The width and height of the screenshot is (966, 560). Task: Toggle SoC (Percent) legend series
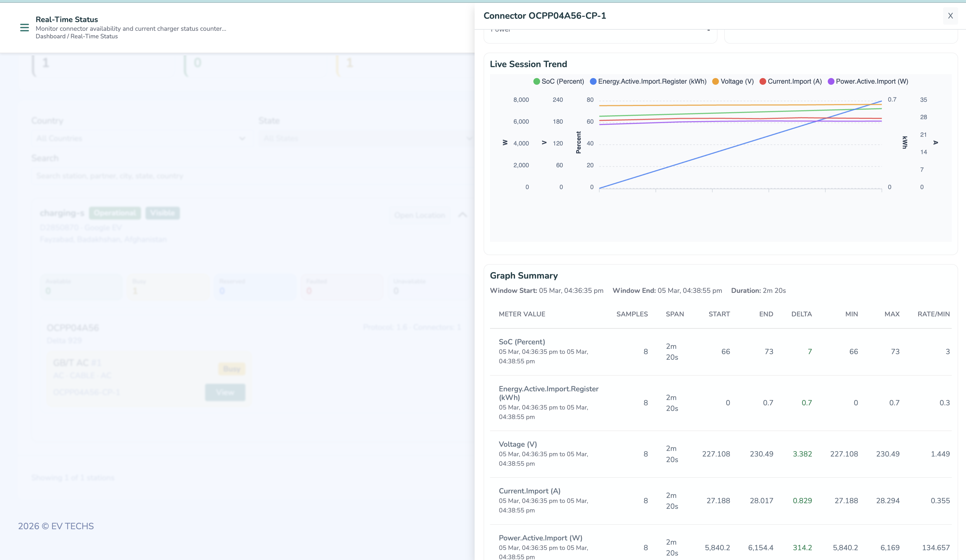(562, 81)
